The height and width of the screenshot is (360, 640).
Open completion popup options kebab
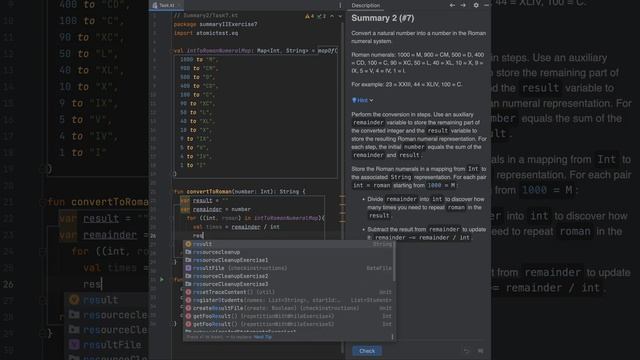pyautogui.click(x=392, y=337)
